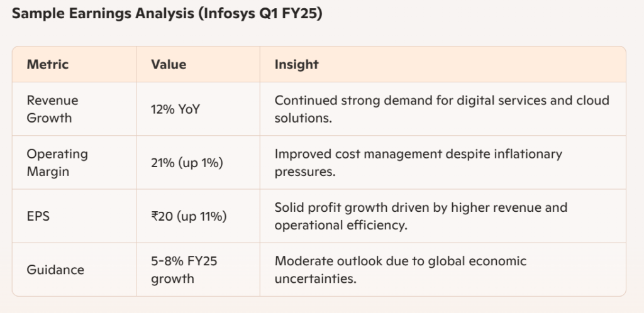
Task: Select the Revenue Growth metric cell
Action: [x=52, y=109]
